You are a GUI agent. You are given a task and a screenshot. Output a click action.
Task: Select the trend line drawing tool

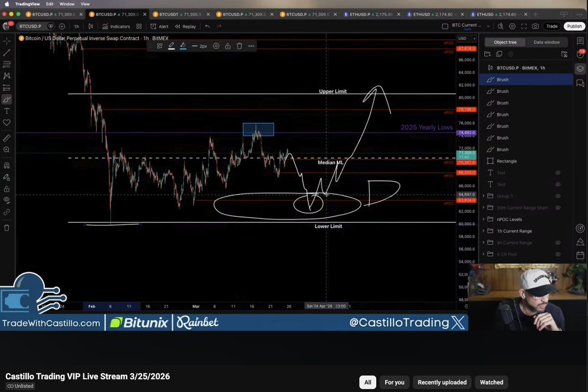coord(6,52)
